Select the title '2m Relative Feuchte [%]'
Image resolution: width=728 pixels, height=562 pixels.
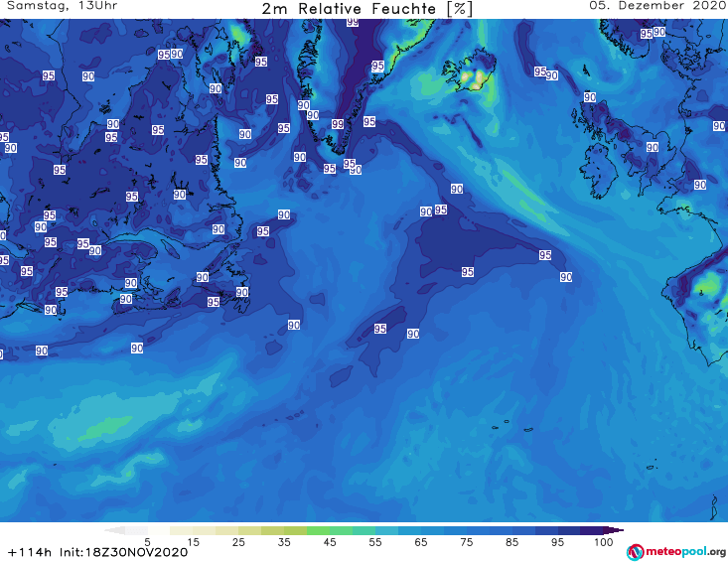click(x=366, y=8)
